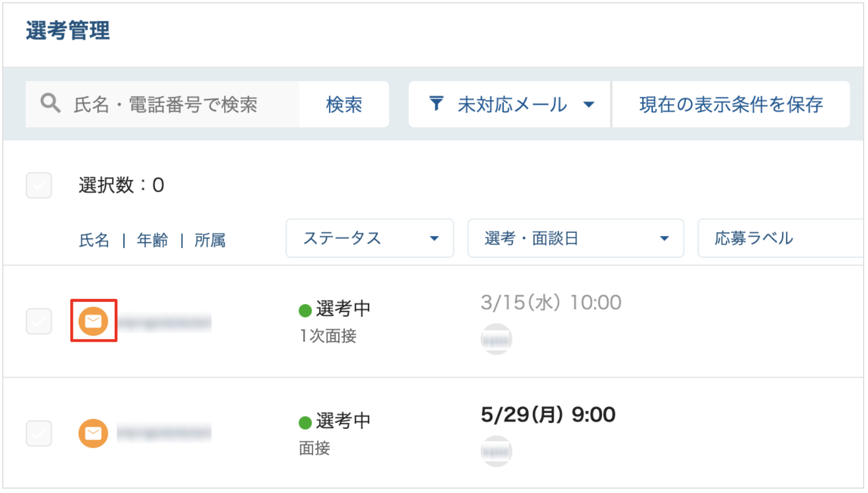Sort by 氏名 column link
Screen dimensions: 868x493
(x=94, y=240)
